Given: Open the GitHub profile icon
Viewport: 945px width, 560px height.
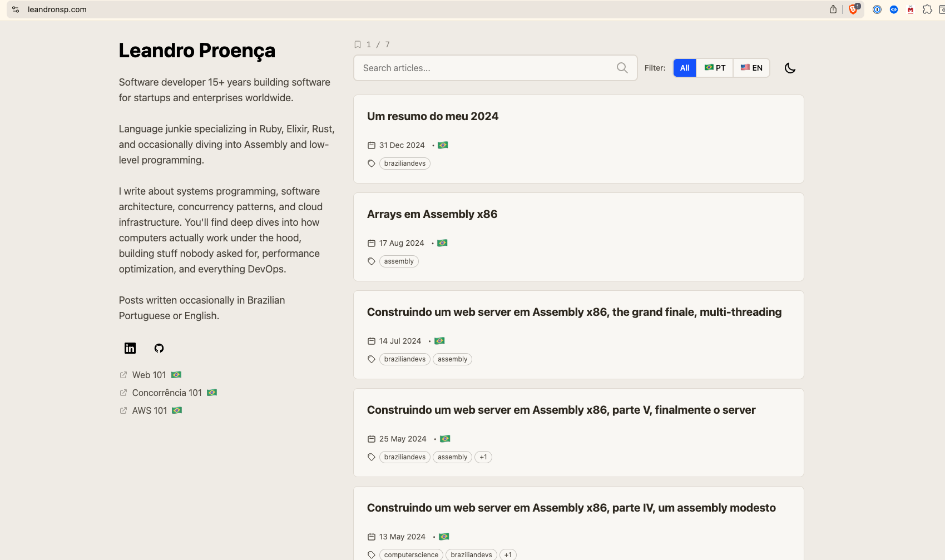Looking at the screenshot, I should [159, 348].
